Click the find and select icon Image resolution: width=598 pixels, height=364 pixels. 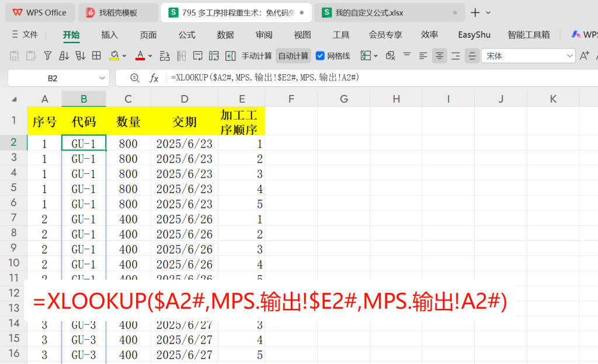(390, 56)
